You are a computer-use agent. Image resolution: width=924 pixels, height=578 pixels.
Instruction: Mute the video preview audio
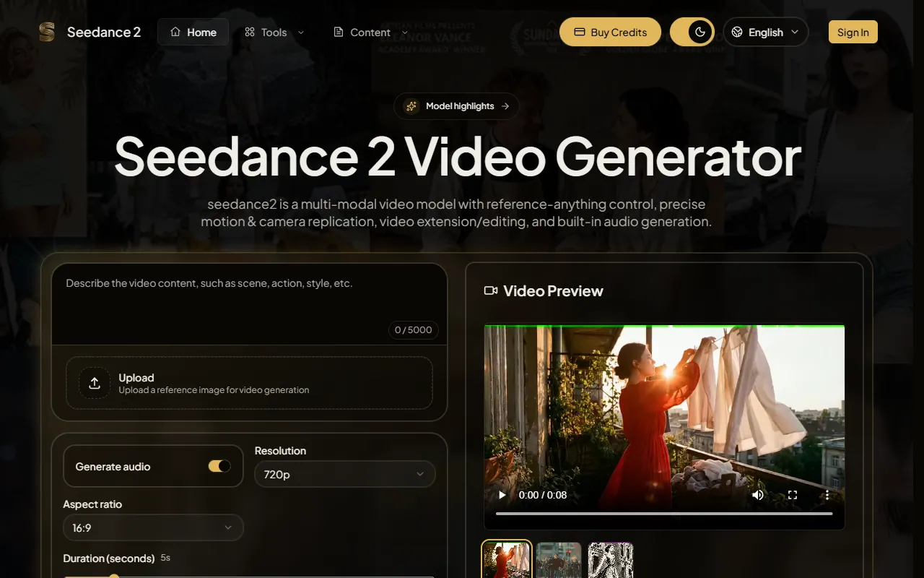(x=758, y=495)
